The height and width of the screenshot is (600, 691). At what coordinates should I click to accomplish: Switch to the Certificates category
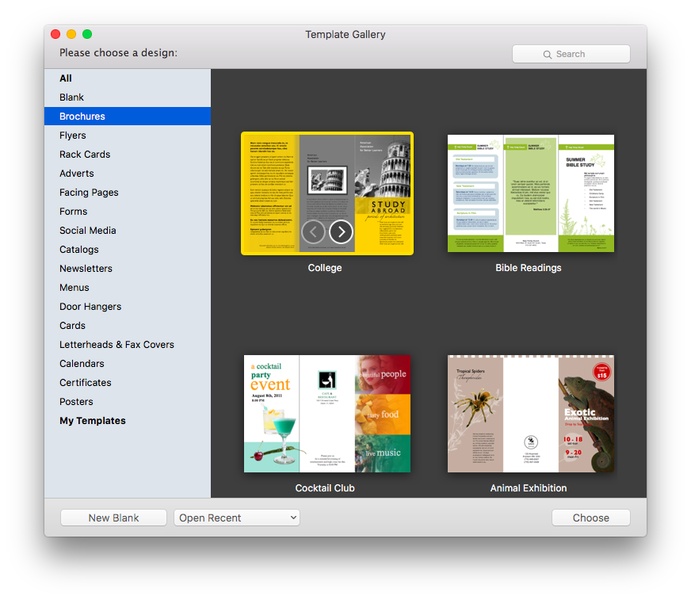click(x=85, y=383)
